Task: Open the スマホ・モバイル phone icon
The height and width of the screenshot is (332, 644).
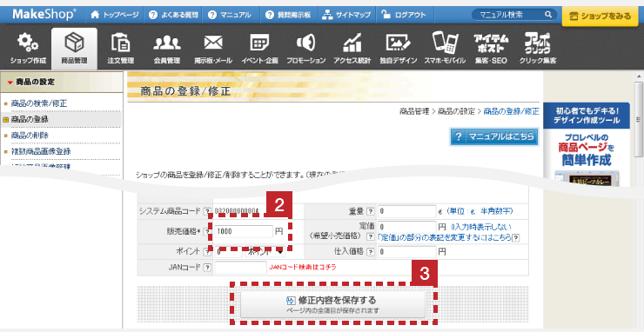Action: point(445,43)
